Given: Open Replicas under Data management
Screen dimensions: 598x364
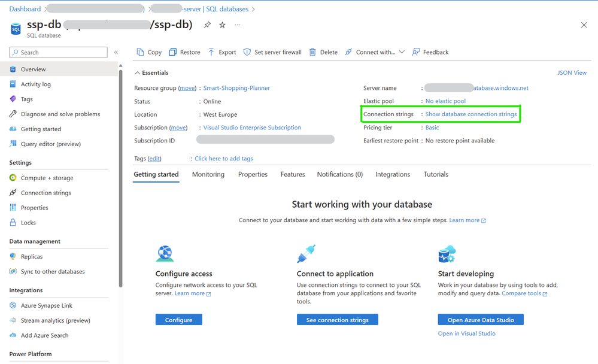Looking at the screenshot, I should tap(32, 256).
